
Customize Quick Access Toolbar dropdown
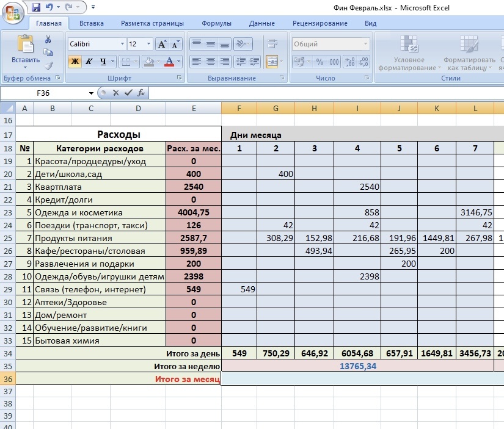(x=93, y=7)
